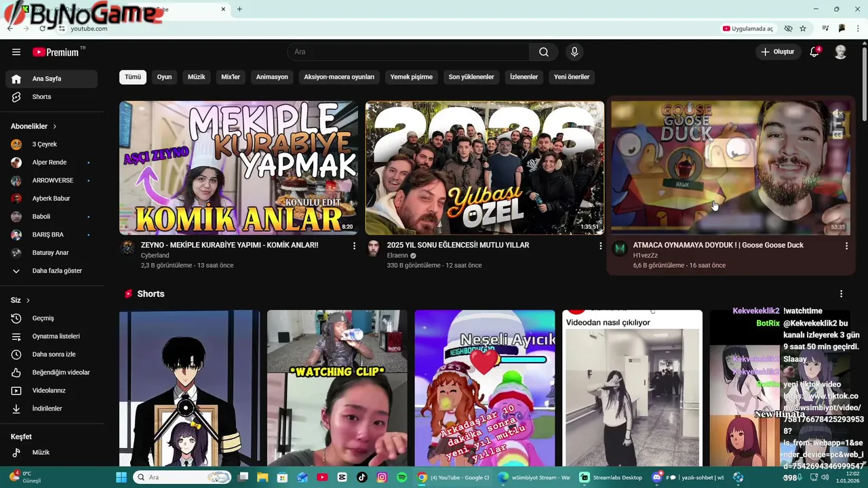Reload the page in Chrome
This screenshot has height=488, width=868.
(42, 28)
